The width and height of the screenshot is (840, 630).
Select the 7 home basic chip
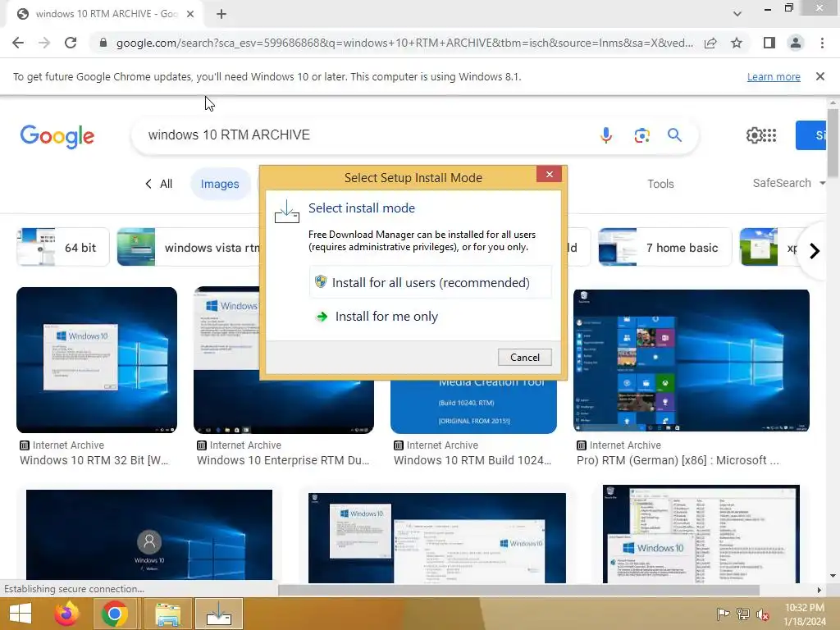(664, 247)
